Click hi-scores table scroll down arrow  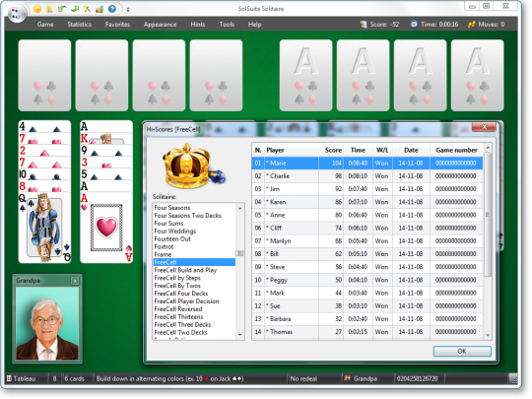488,335
